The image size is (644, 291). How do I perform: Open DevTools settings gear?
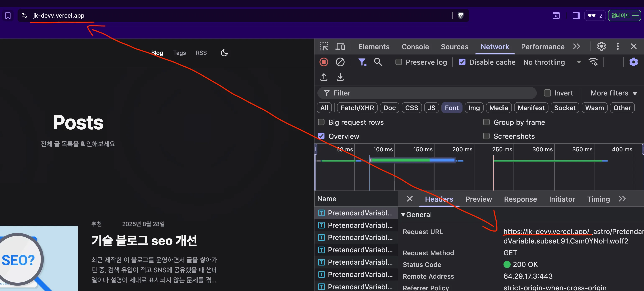tap(601, 46)
